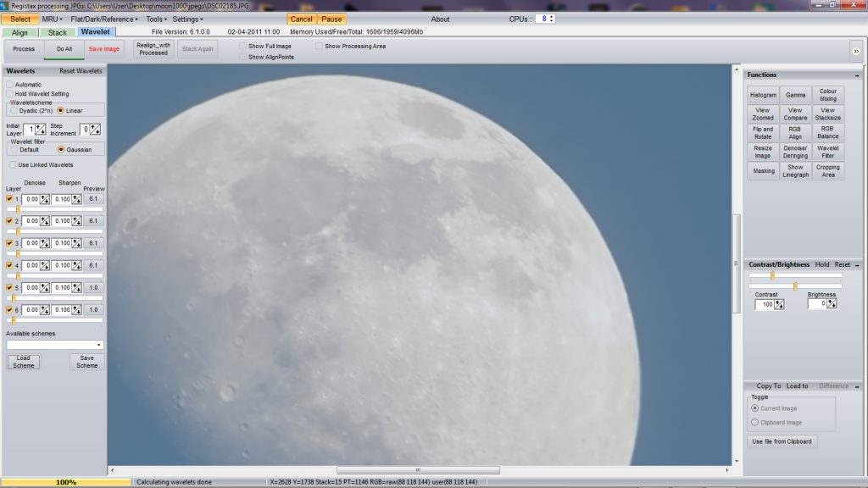Click the Contrast slider handle
The height and width of the screenshot is (488, 868).
(x=772, y=275)
